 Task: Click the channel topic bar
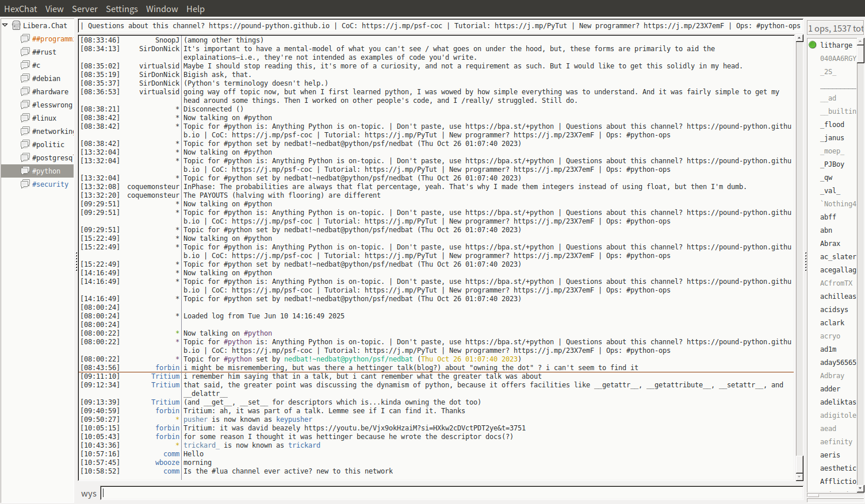pyautogui.click(x=441, y=26)
